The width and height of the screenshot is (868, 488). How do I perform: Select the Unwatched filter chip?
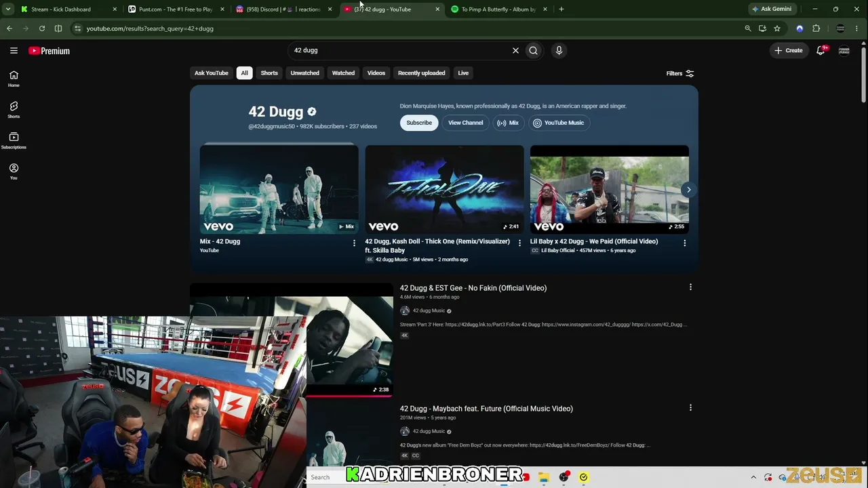pyautogui.click(x=304, y=73)
